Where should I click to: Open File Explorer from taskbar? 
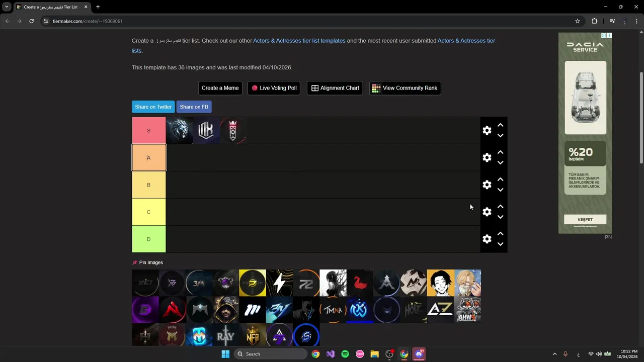tap(374, 354)
